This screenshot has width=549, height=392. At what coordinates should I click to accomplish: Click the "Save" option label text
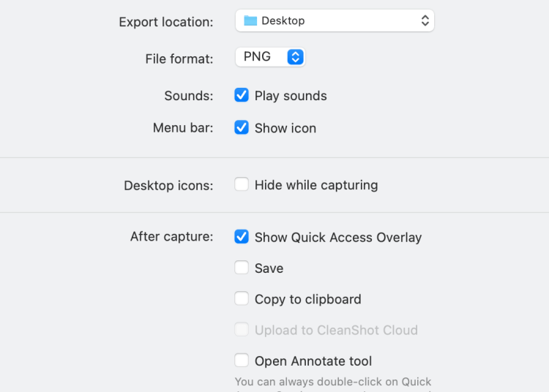269,268
